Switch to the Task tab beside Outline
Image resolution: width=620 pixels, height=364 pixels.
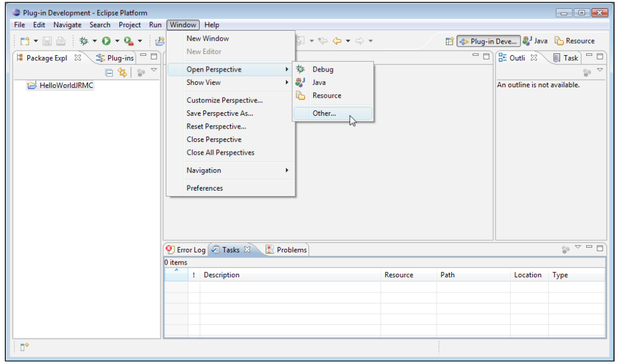[565, 58]
